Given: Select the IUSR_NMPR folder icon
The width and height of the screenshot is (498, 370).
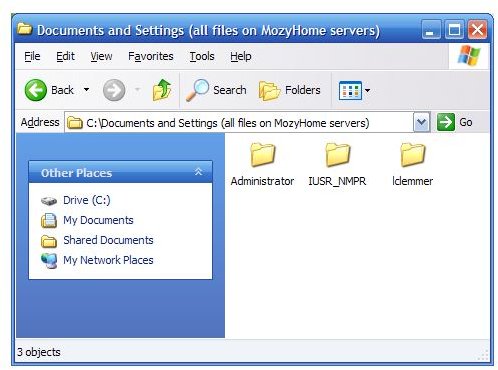Looking at the screenshot, I should (x=338, y=155).
